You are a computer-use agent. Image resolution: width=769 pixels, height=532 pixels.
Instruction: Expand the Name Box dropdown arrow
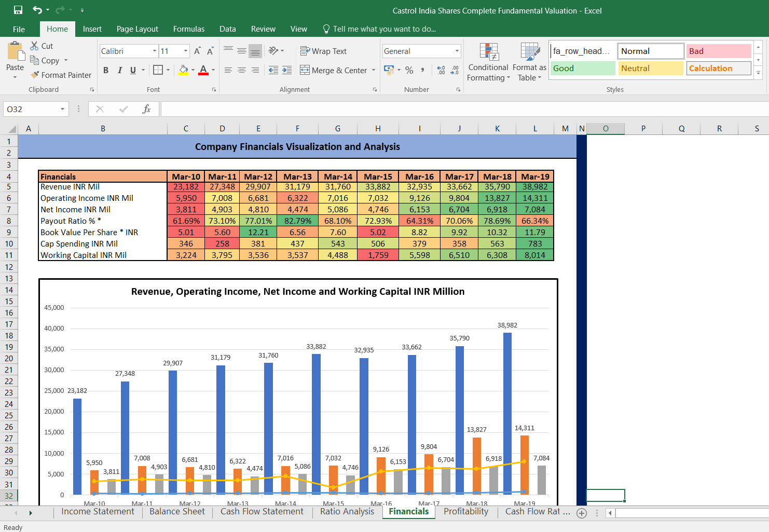tap(62, 109)
